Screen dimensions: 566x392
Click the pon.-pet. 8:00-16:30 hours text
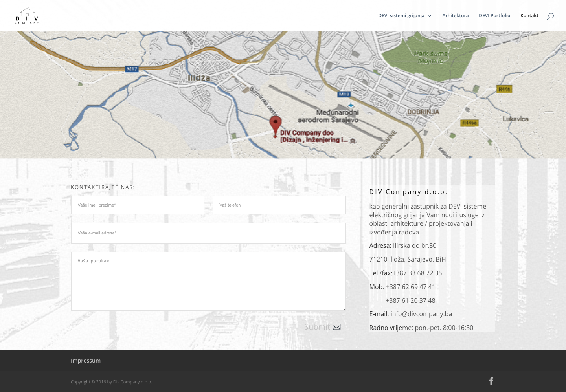(444, 328)
